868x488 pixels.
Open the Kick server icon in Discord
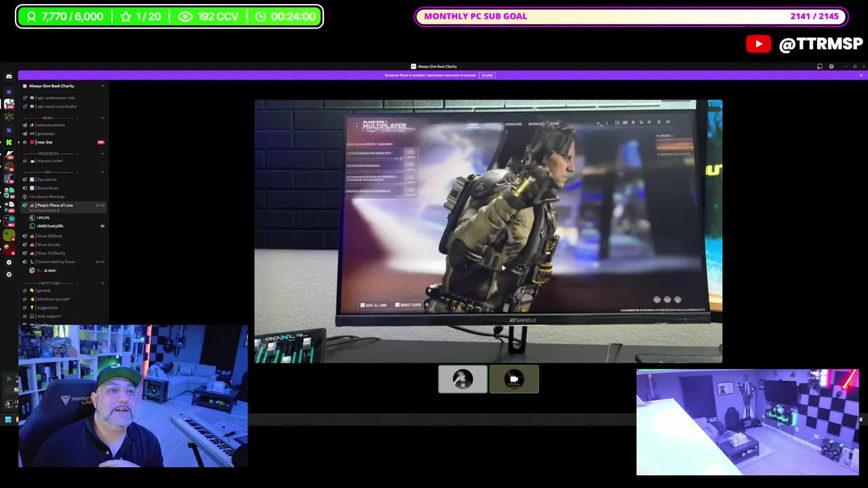tap(9, 142)
